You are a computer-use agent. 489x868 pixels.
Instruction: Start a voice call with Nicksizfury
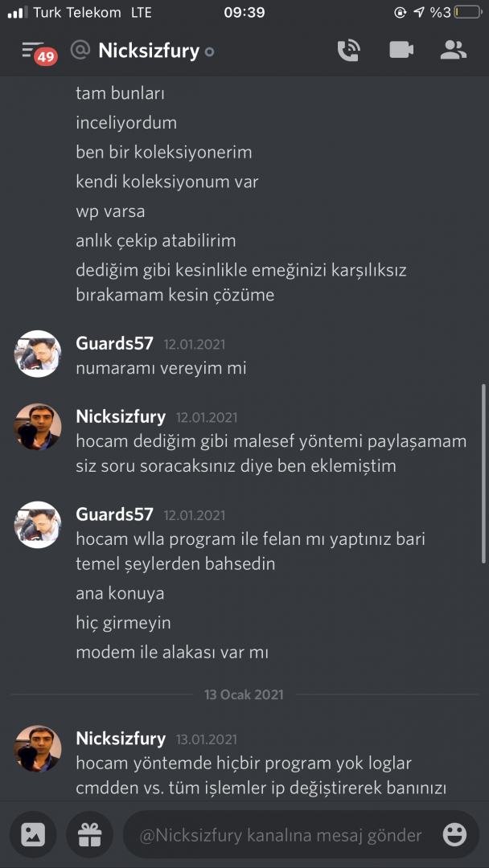pyautogui.click(x=349, y=51)
